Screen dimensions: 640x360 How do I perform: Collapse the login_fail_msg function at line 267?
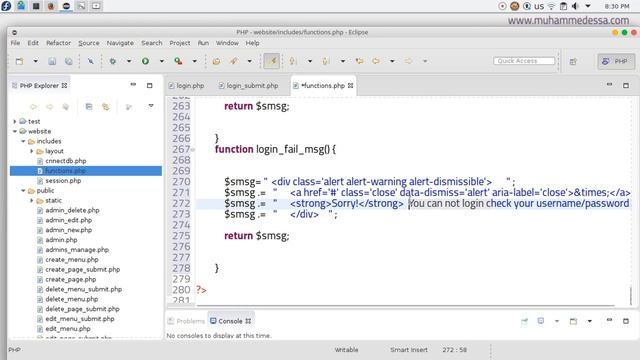(193, 150)
